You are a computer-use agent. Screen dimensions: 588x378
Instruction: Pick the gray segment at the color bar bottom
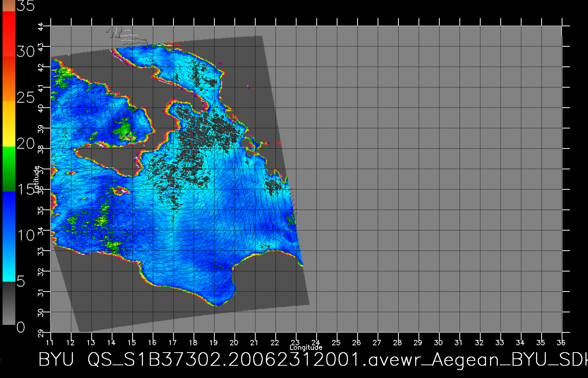[9, 303]
